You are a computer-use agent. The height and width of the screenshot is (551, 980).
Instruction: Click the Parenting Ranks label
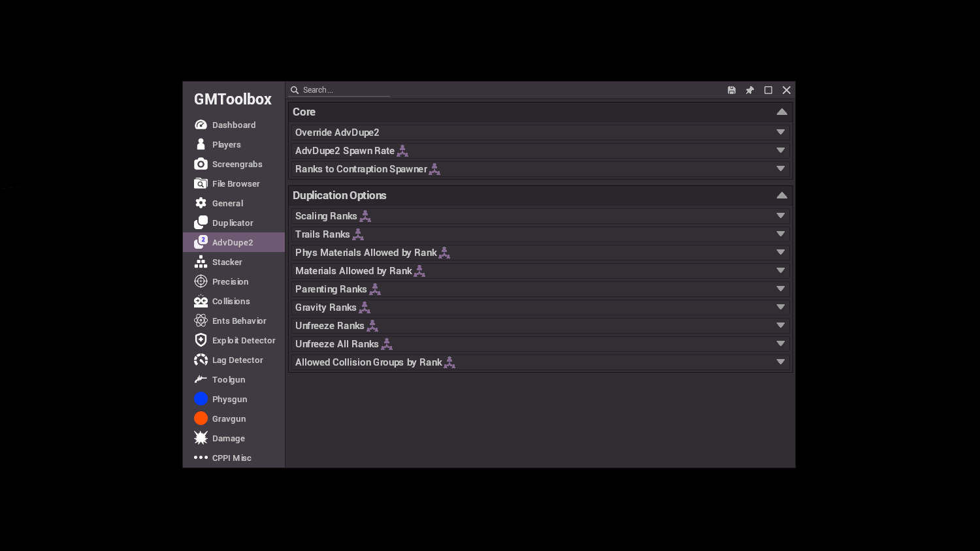(331, 289)
